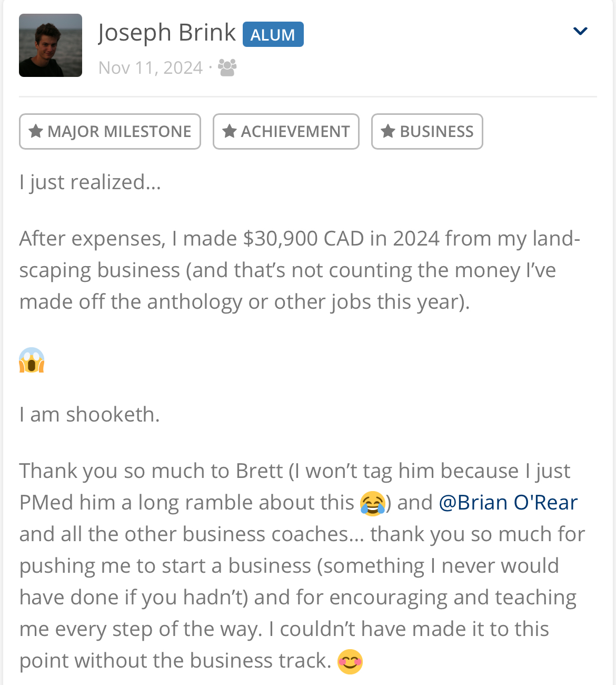Open Joseph Brink's profile picture

[51, 45]
